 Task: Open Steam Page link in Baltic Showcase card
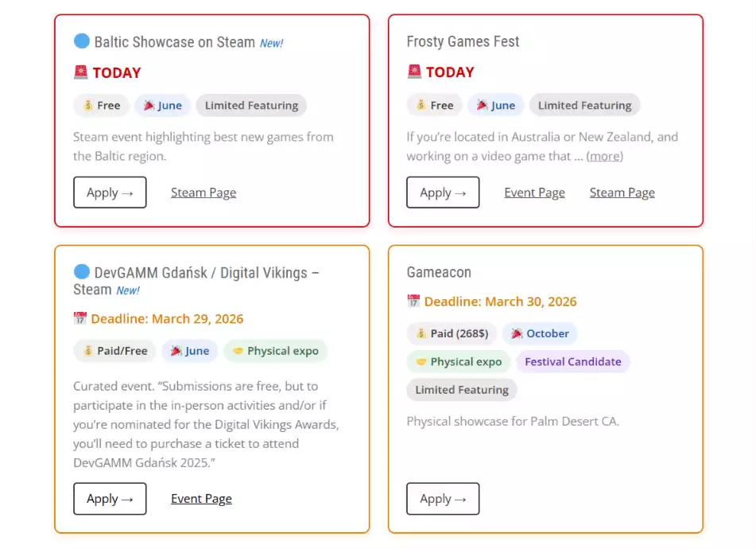tap(204, 193)
